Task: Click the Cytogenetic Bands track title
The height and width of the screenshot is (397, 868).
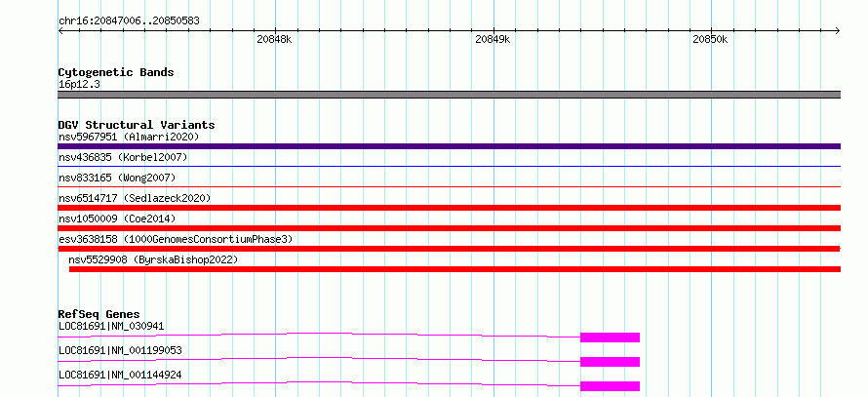Action: [x=116, y=72]
